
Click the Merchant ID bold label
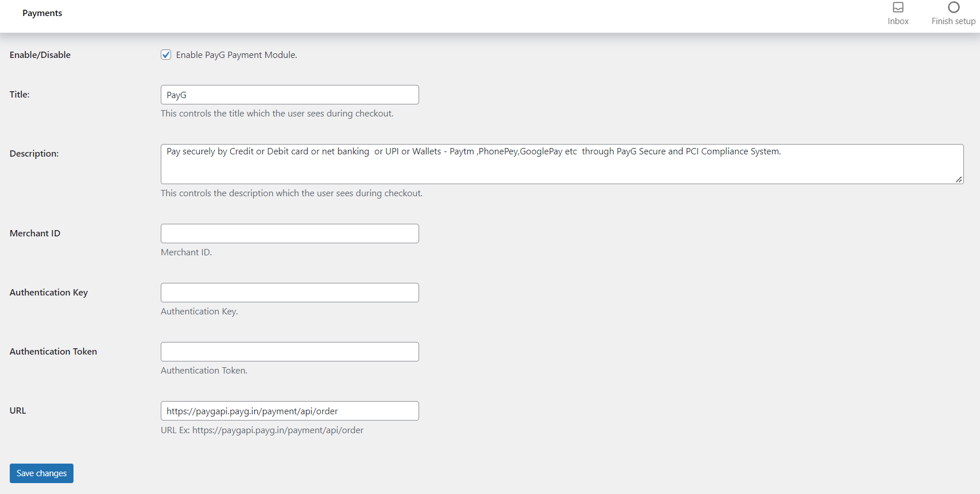pos(35,234)
